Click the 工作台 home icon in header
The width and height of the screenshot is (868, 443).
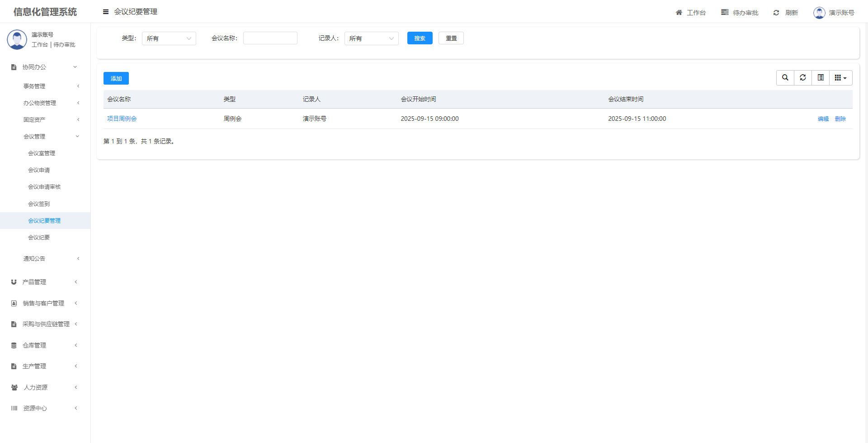coord(679,13)
